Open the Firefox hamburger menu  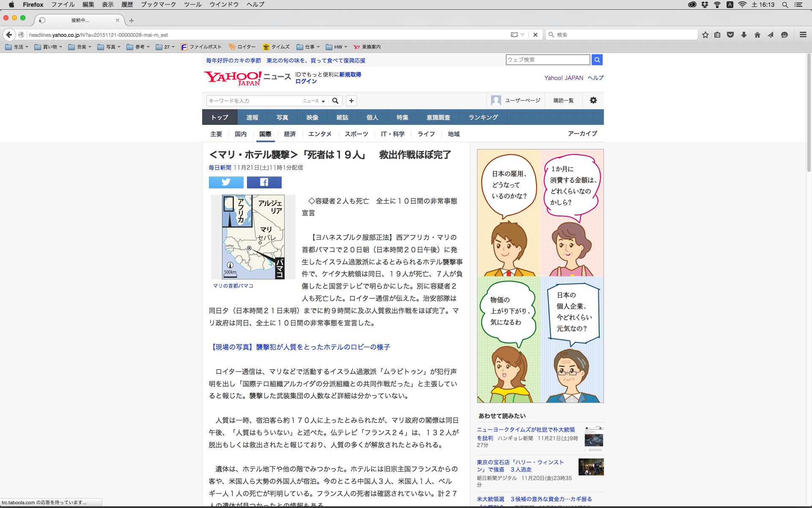point(803,35)
